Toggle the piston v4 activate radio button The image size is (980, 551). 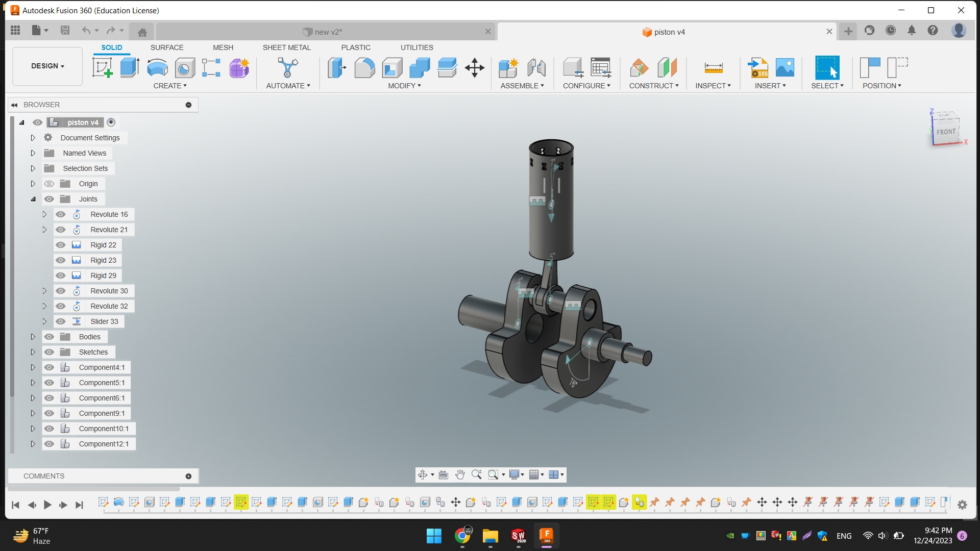click(x=111, y=122)
